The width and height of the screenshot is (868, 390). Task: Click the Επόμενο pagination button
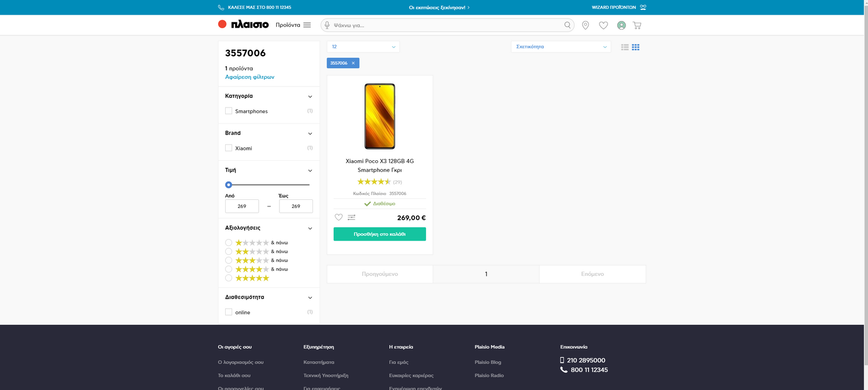pyautogui.click(x=592, y=274)
